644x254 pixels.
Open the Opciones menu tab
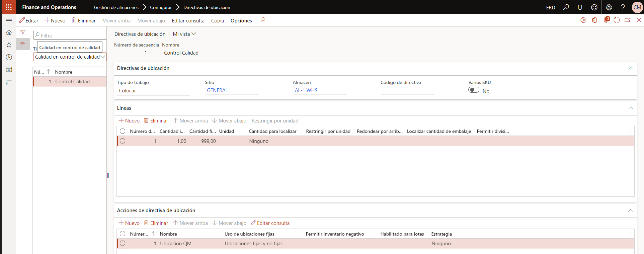pos(241,20)
